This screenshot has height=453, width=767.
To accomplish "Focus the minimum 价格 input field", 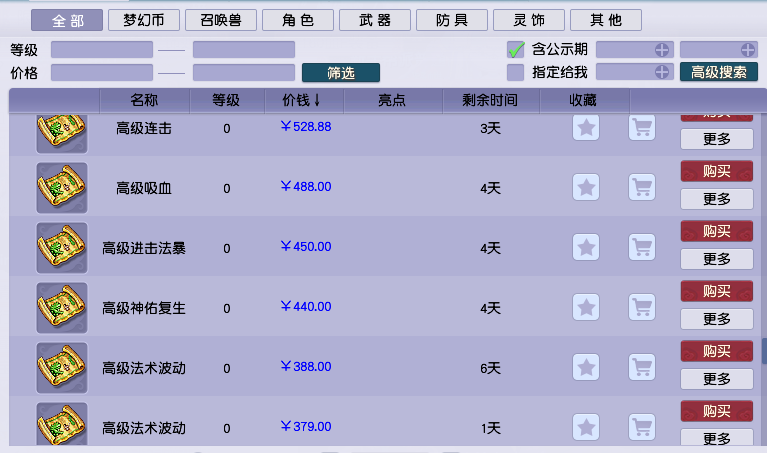I will point(102,72).
